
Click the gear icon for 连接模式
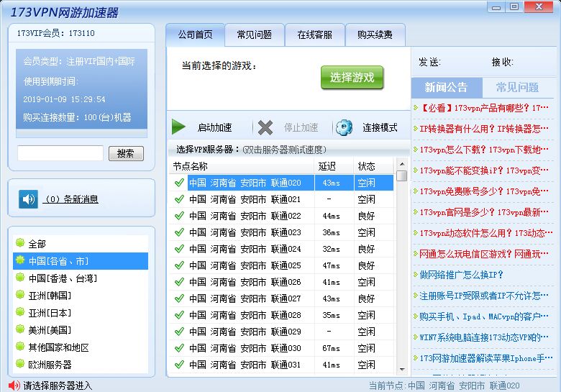tap(345, 127)
